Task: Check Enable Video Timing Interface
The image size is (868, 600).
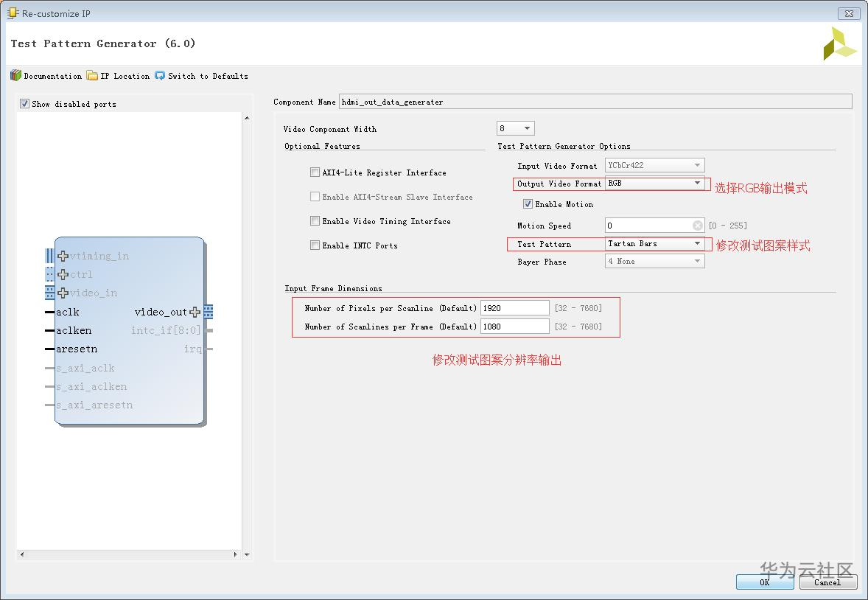Action: (315, 221)
